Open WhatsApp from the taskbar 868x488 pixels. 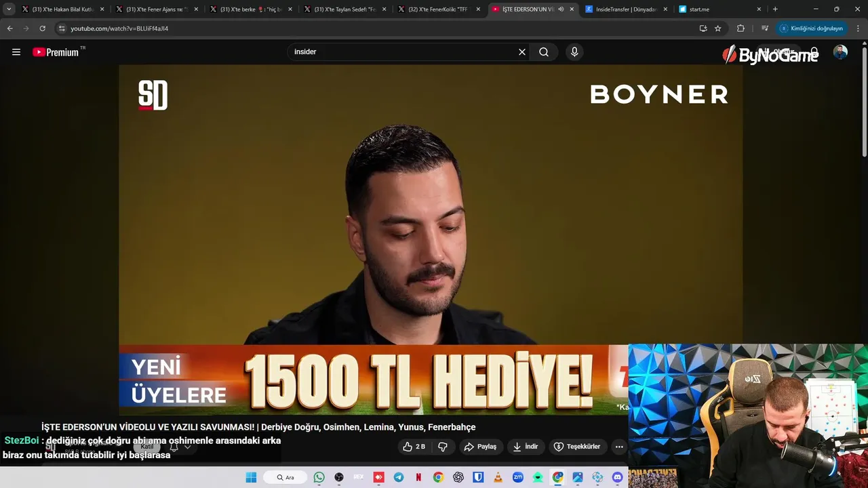point(319,477)
